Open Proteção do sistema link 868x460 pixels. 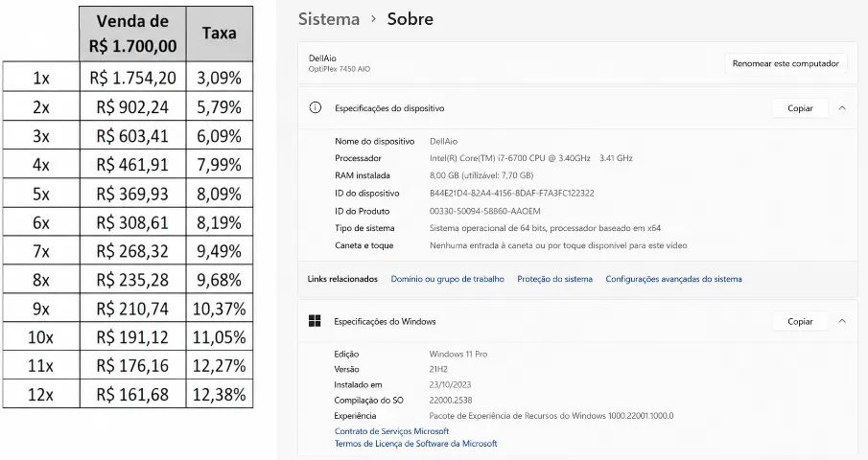coord(554,279)
